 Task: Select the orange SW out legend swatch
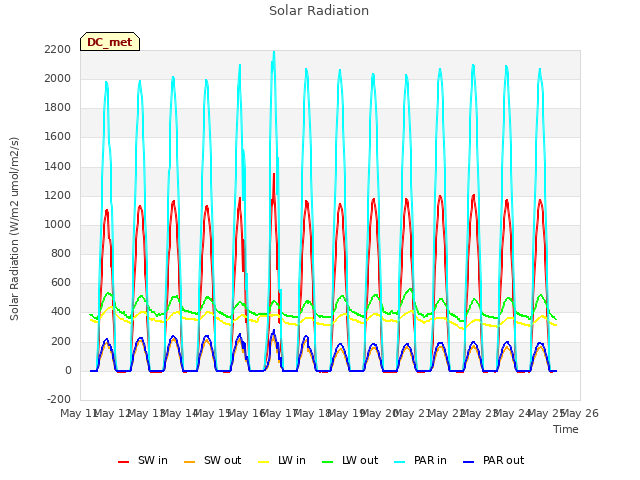click(189, 462)
